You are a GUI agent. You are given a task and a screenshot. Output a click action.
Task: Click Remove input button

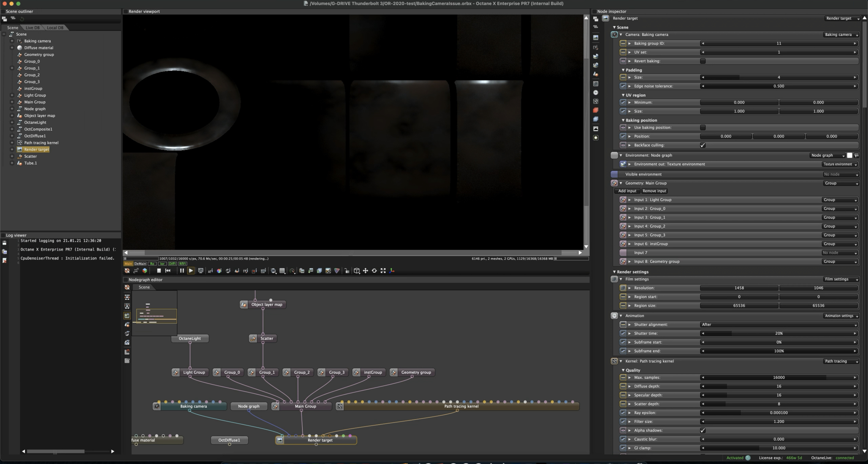(654, 191)
